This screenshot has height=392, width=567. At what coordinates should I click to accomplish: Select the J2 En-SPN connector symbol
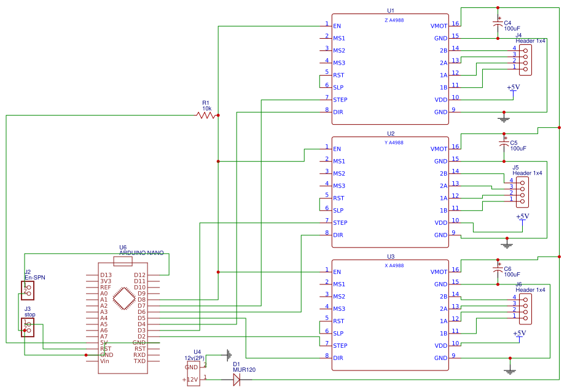point(27,289)
